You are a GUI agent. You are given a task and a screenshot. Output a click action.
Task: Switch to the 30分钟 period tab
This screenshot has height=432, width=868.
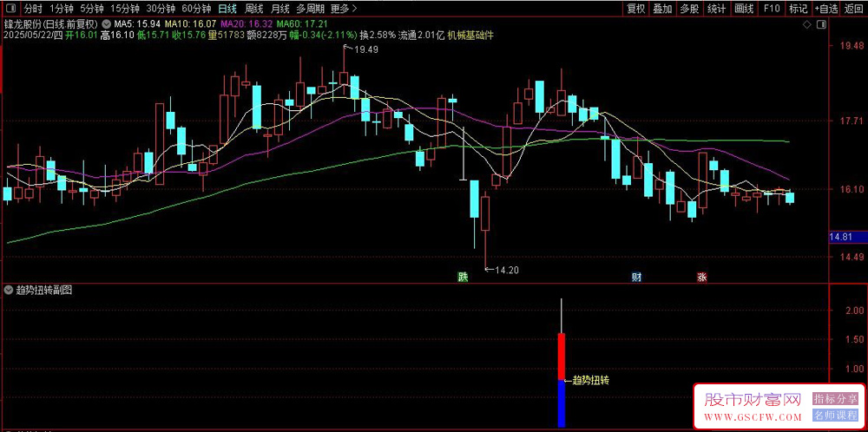(161, 9)
